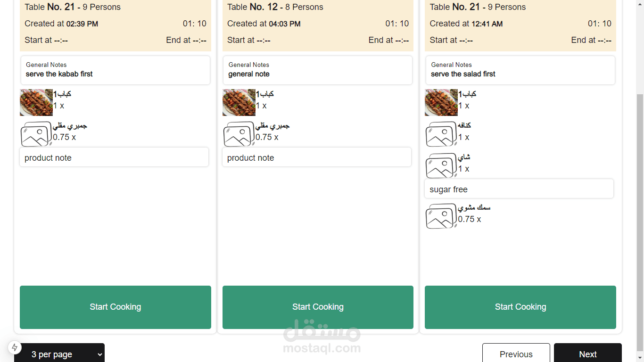
Task: Click kabab photo in Table 12 order
Action: coord(239,102)
